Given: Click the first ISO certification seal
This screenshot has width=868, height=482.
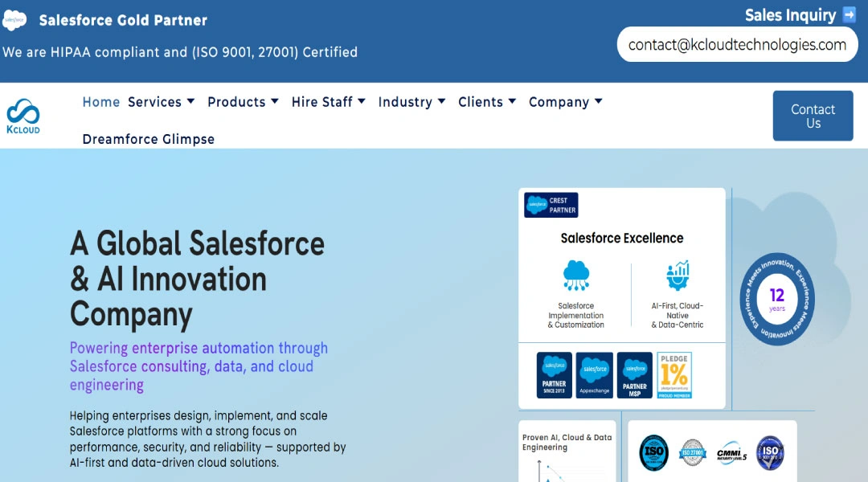Looking at the screenshot, I should coord(653,452).
